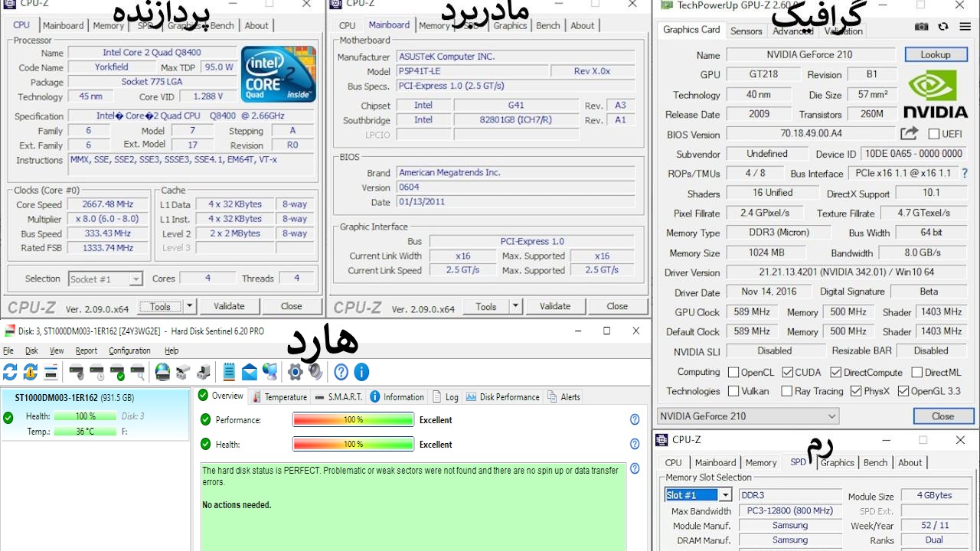Image resolution: width=980 pixels, height=551 pixels.
Task: Open the Disk Performance tab
Action: point(503,396)
